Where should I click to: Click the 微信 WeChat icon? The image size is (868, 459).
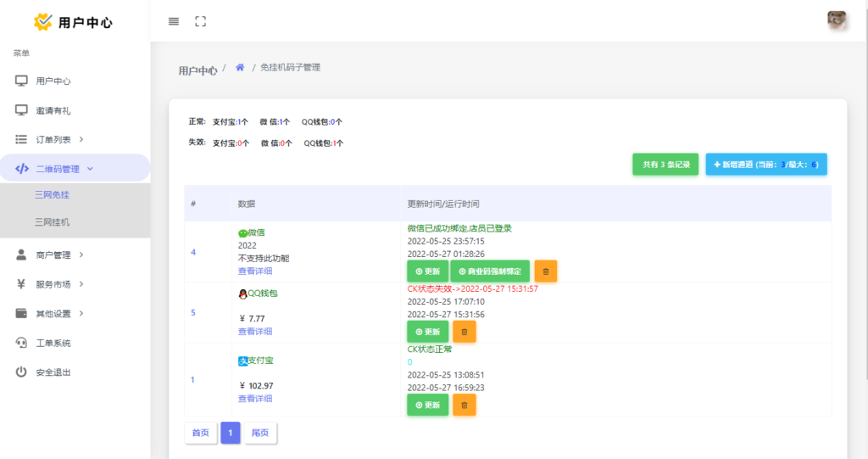coord(242,232)
